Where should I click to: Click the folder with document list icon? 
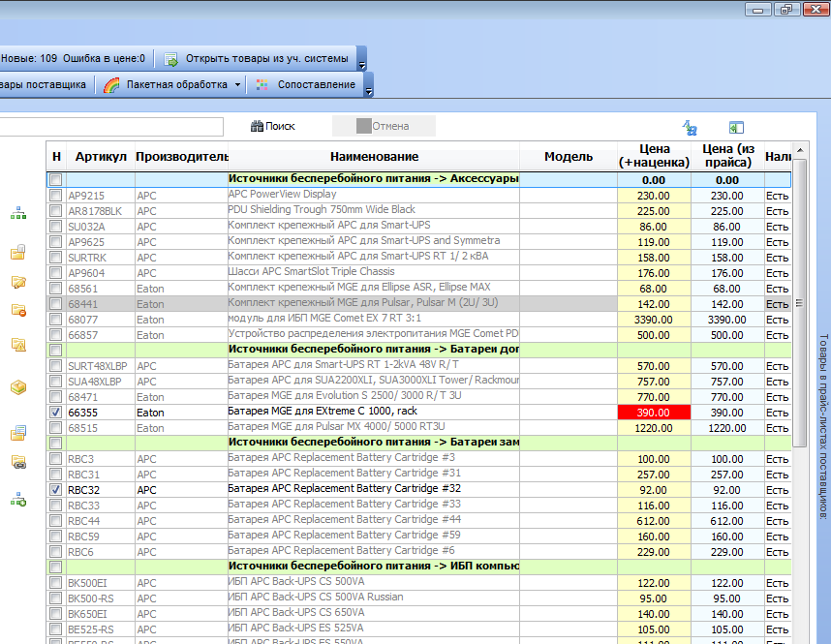click(x=18, y=433)
